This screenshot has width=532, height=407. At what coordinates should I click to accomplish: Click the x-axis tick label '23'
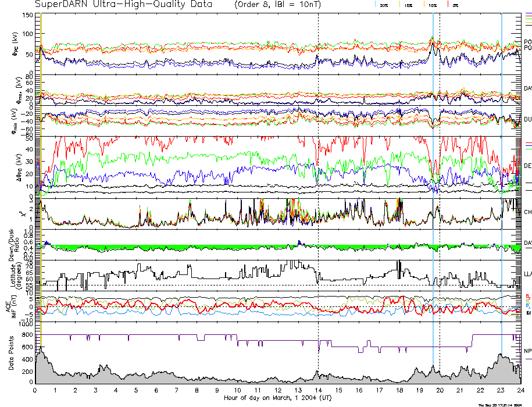pyautogui.click(x=501, y=390)
